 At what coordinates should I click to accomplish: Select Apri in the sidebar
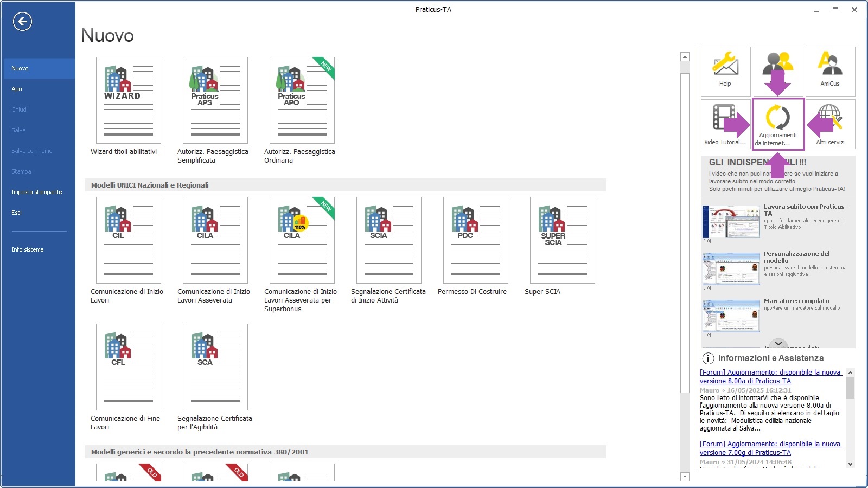tap(39, 89)
